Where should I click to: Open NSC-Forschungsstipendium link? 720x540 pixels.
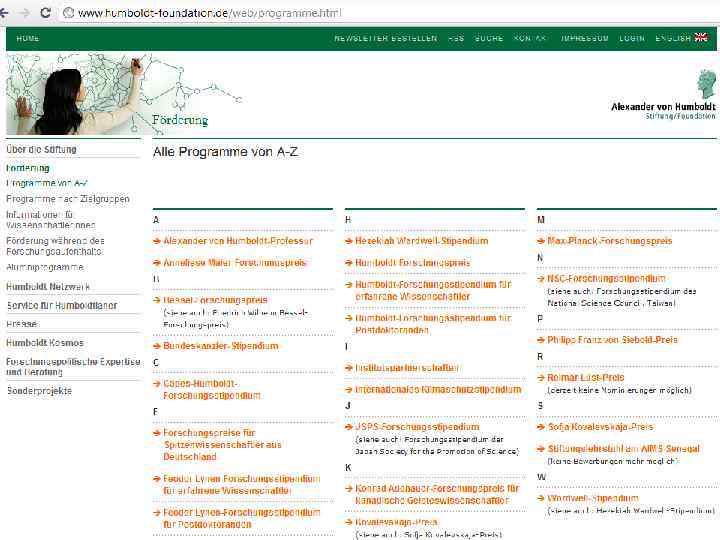[606, 278]
